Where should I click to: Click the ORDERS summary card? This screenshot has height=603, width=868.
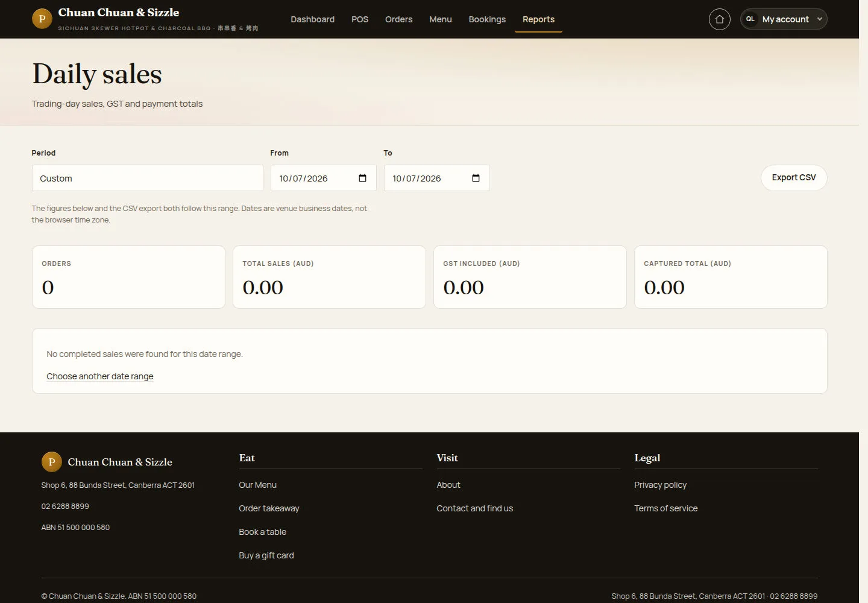[x=128, y=277]
